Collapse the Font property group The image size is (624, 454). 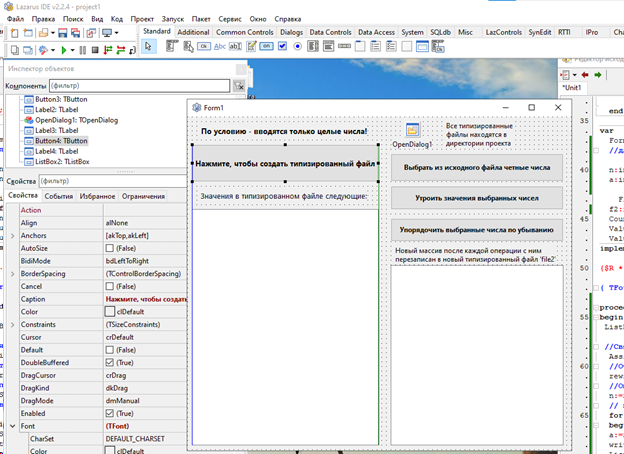coord(13,425)
